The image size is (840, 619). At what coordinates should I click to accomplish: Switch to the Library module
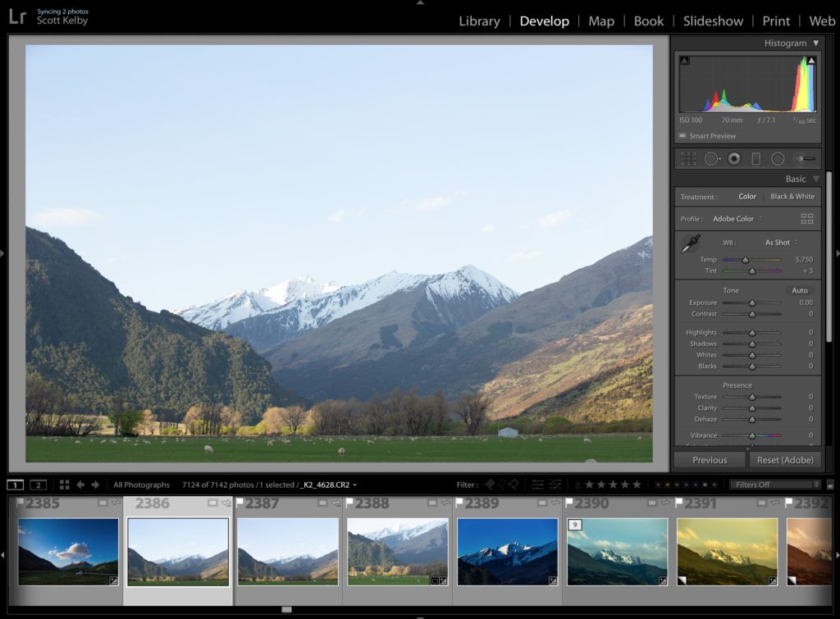[x=479, y=21]
